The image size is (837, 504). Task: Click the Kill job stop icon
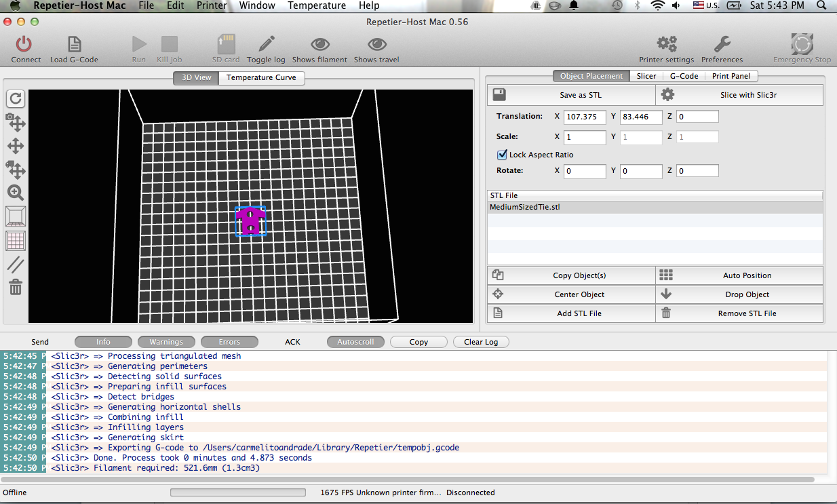pyautogui.click(x=169, y=45)
